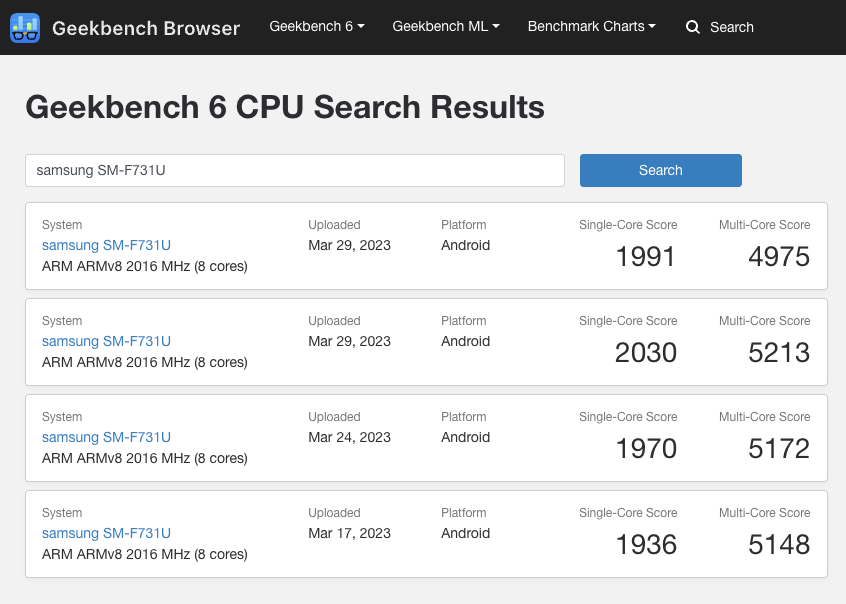Open samsung SM-F731U result scoring 2030

pos(106,341)
